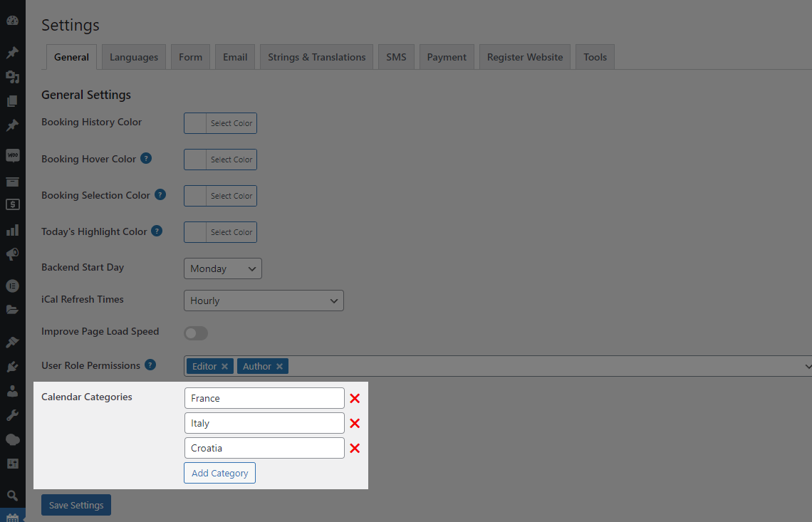The width and height of the screenshot is (812, 522).
Task: Remove the Author role tag
Action: pyautogui.click(x=278, y=365)
